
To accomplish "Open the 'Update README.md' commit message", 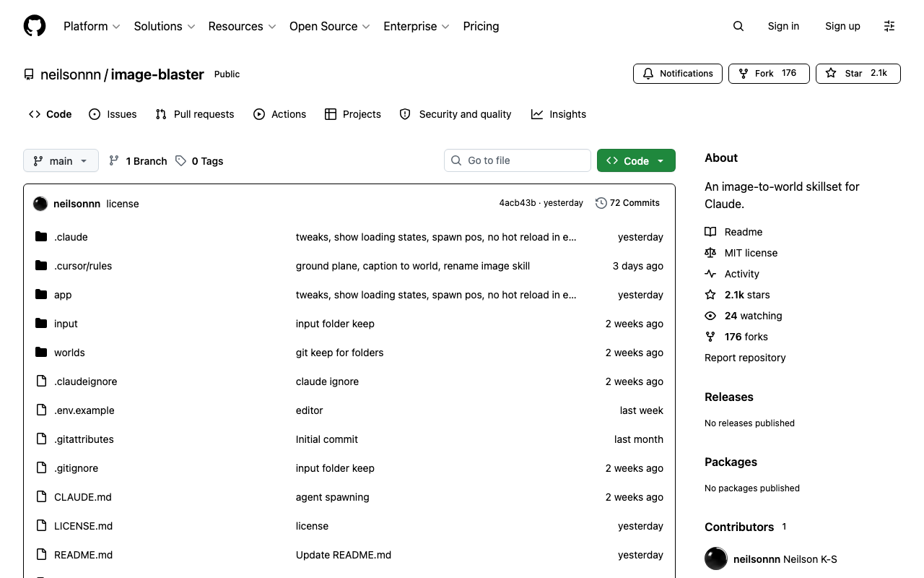I will pos(344,555).
